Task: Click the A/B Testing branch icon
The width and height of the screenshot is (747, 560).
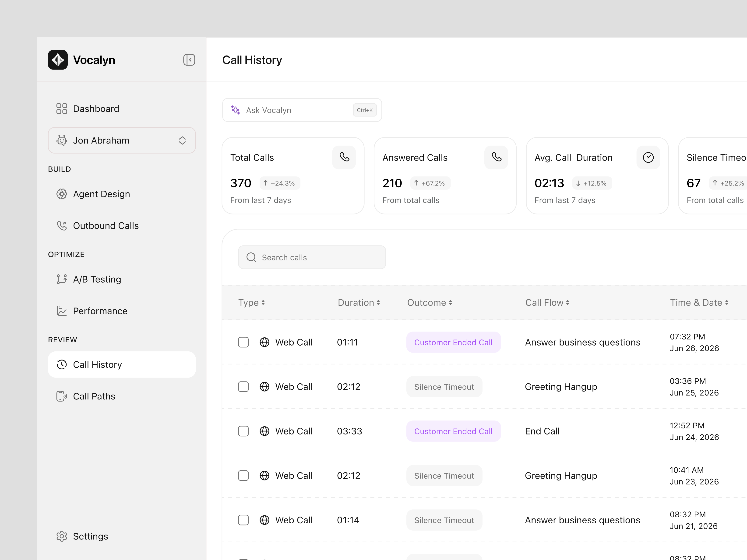Action: (61, 279)
